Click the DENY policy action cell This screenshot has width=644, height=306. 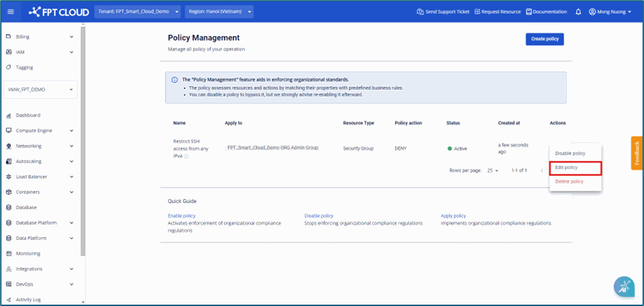click(400, 149)
